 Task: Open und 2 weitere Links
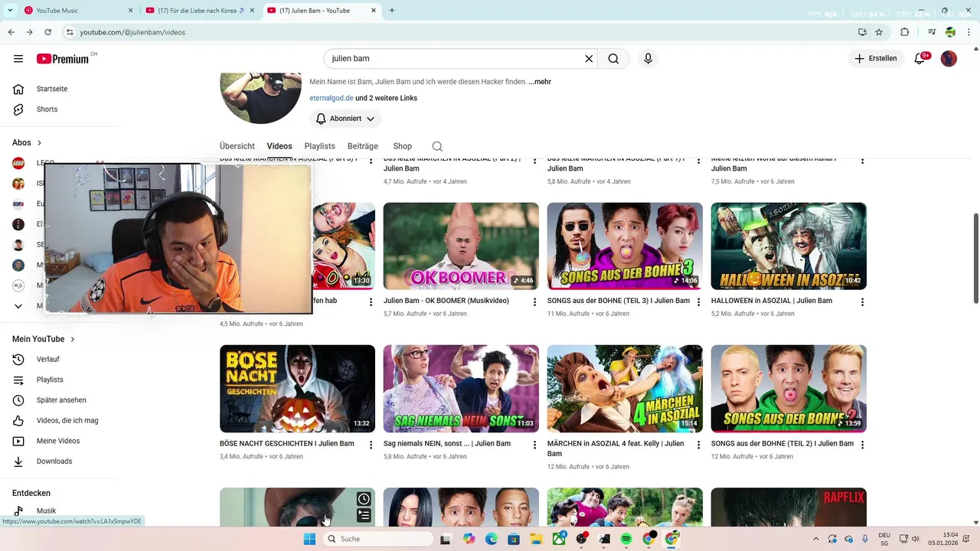(386, 98)
